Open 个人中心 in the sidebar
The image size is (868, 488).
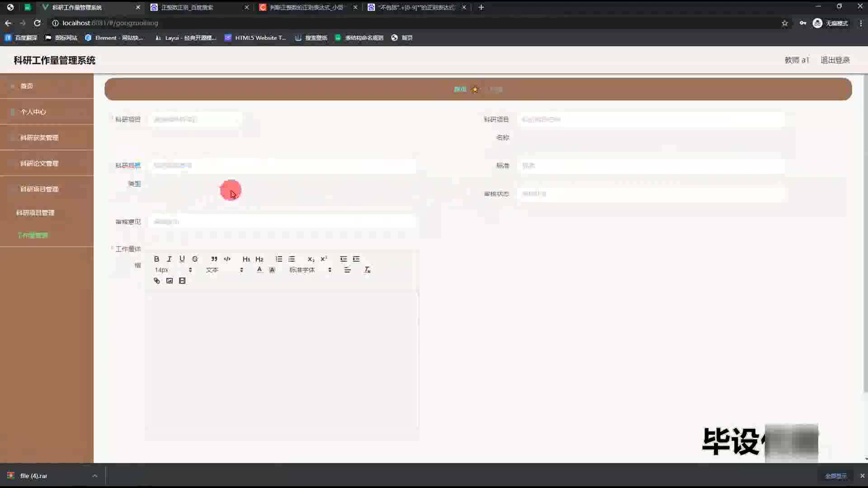[33, 112]
